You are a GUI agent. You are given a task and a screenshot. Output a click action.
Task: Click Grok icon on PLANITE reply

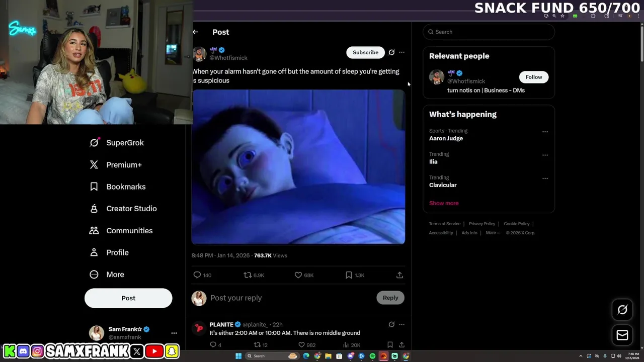coord(391,324)
